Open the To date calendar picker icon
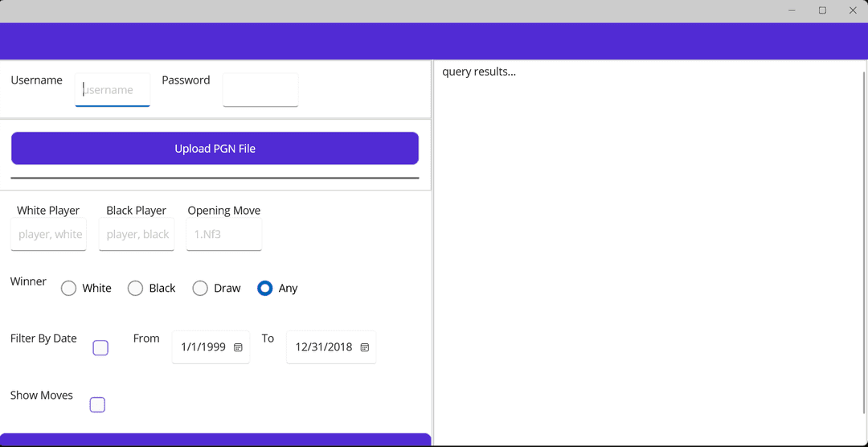Image resolution: width=868 pixels, height=447 pixels. pyautogui.click(x=364, y=347)
